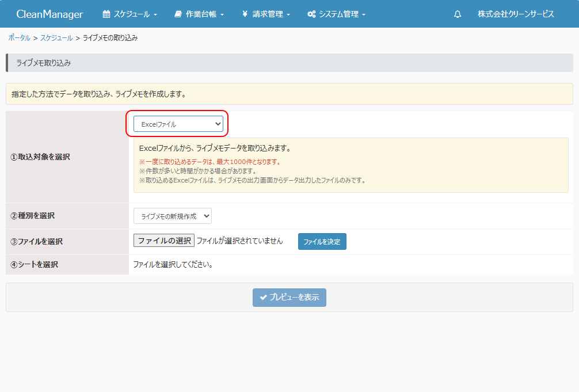Image resolution: width=579 pixels, height=392 pixels.
Task: Open the Excelファイル import target dropdown
Action: [178, 124]
